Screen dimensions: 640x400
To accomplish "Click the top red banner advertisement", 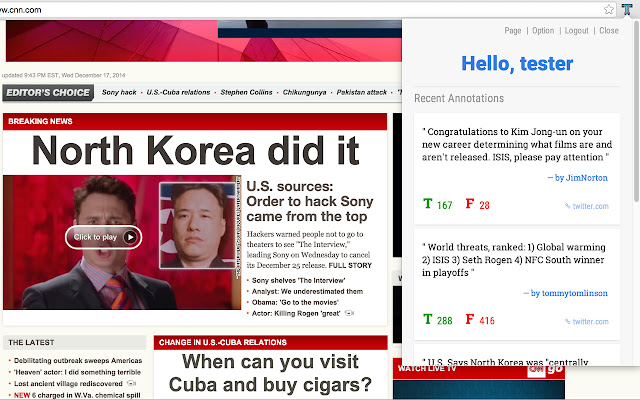I will point(203,41).
